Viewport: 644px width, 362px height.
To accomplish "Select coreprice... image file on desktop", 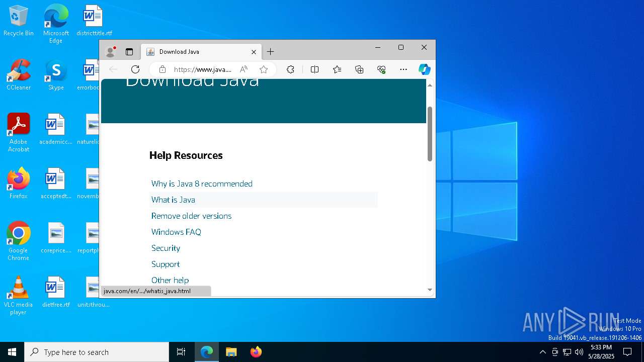I will point(56,238).
